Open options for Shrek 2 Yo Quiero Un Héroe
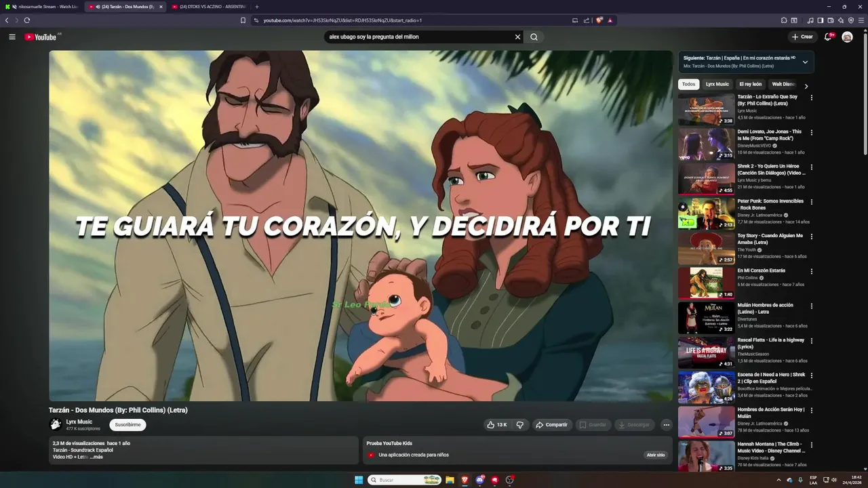The image size is (868, 488). [x=811, y=167]
